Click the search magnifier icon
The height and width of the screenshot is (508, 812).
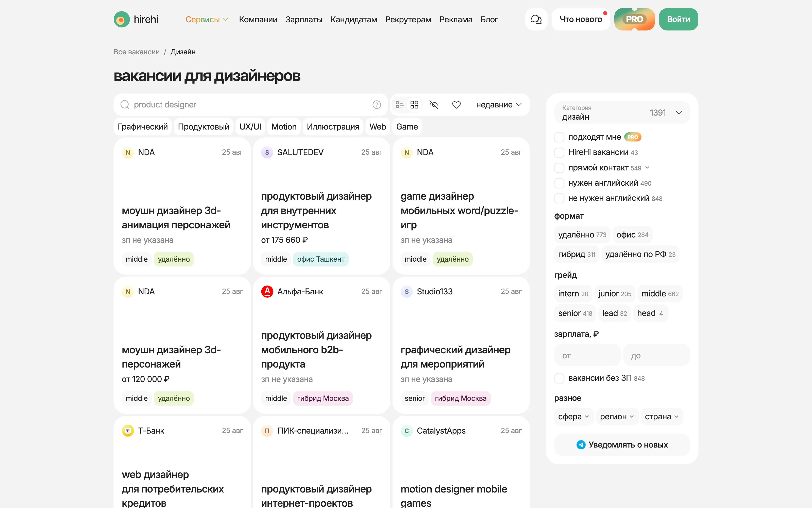tap(125, 104)
